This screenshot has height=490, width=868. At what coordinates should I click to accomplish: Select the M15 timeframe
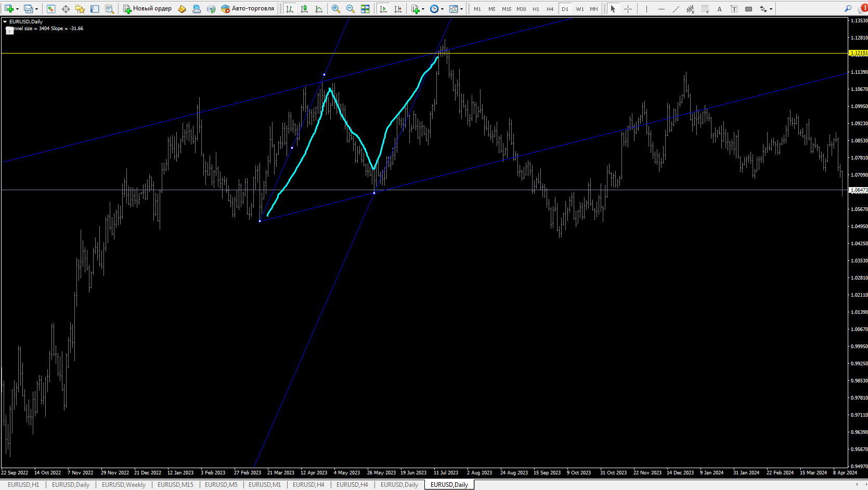(x=507, y=9)
